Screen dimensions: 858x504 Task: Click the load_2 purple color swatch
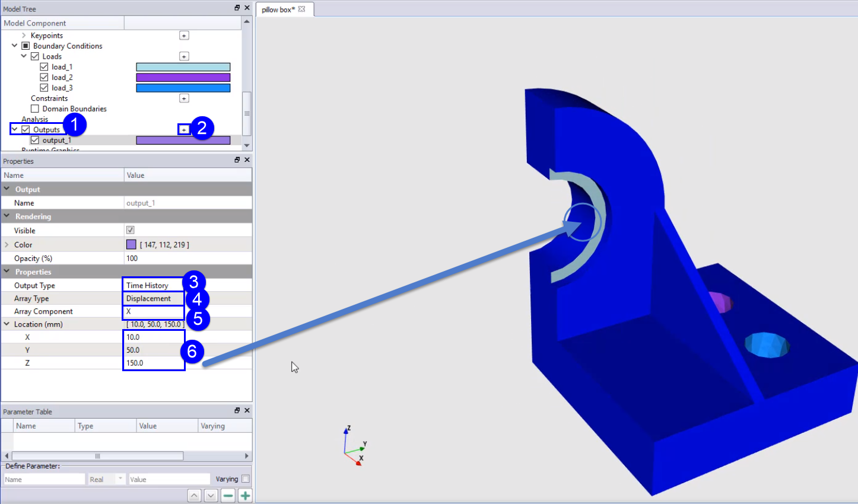[183, 77]
